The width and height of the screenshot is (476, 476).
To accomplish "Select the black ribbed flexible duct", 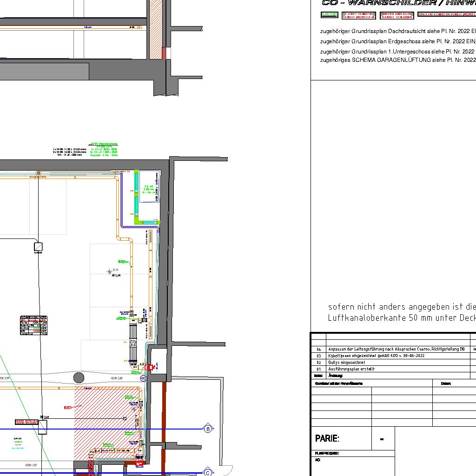I will (x=133, y=343).
